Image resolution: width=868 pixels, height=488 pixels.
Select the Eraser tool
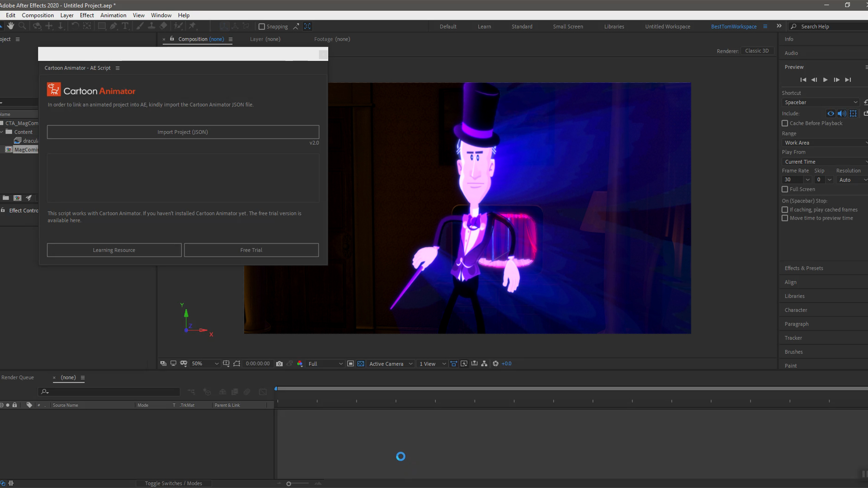(164, 26)
